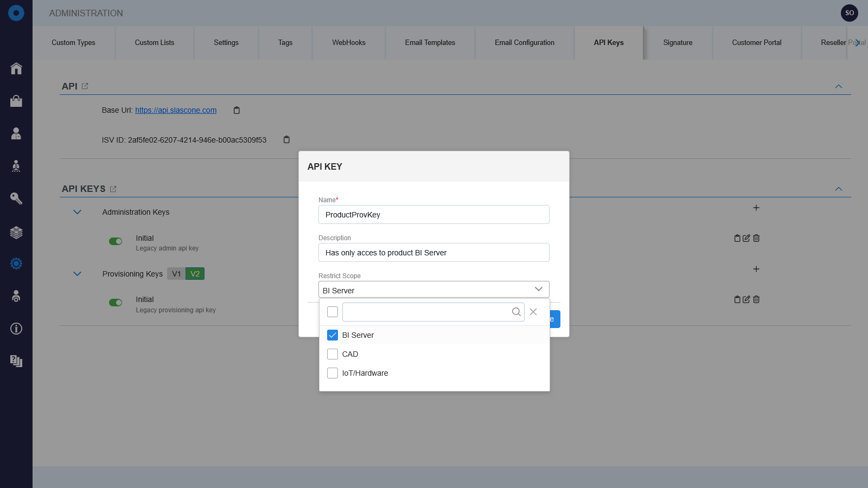
Task: Click the 'Legacy provisioning api key' text
Action: pyautogui.click(x=176, y=310)
